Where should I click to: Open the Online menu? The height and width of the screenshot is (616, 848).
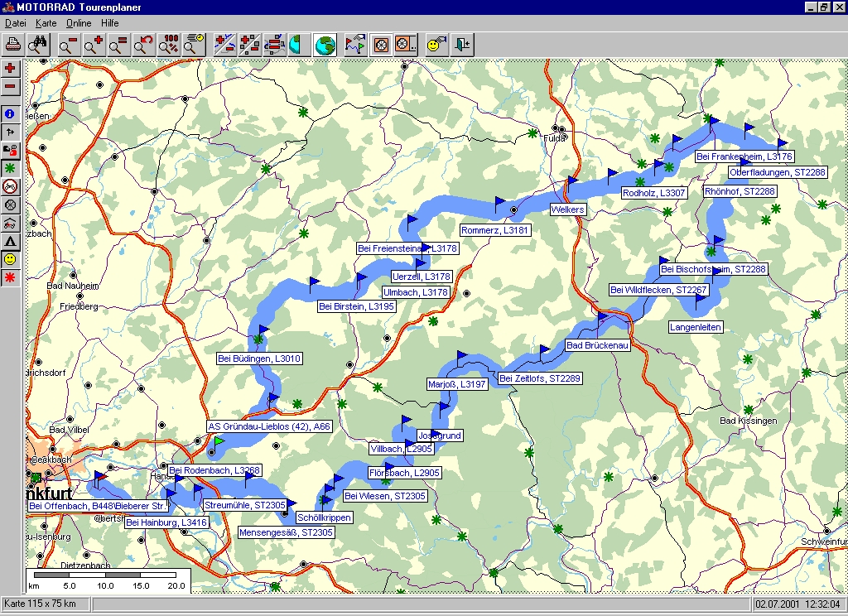(79, 23)
